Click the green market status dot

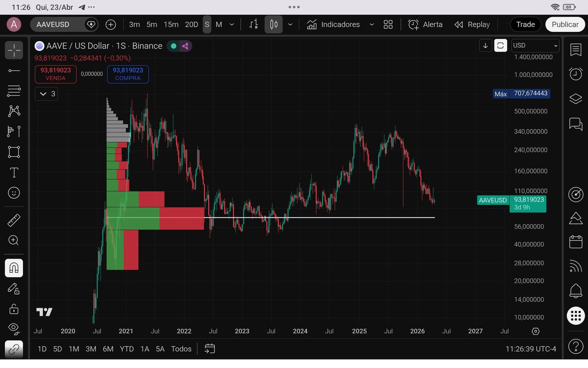point(173,46)
